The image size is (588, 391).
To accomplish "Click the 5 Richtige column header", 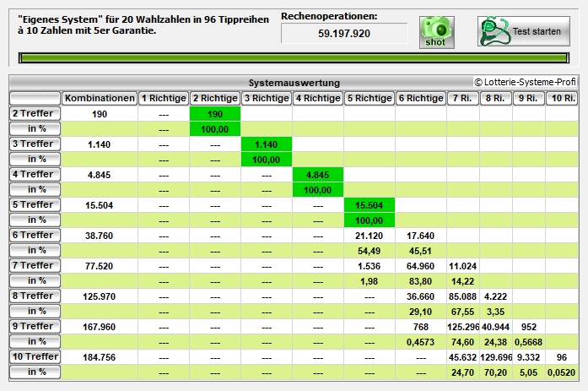I will 370,98.
